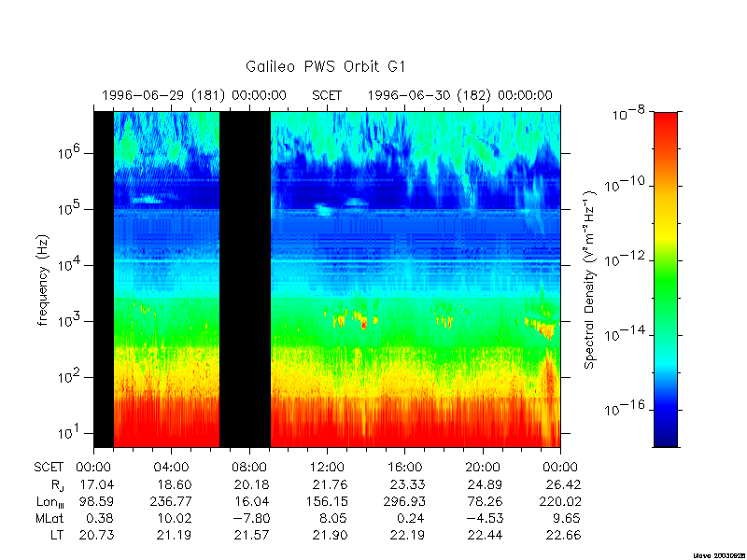
Task: Select the local time value 21.57
Action: 251,535
